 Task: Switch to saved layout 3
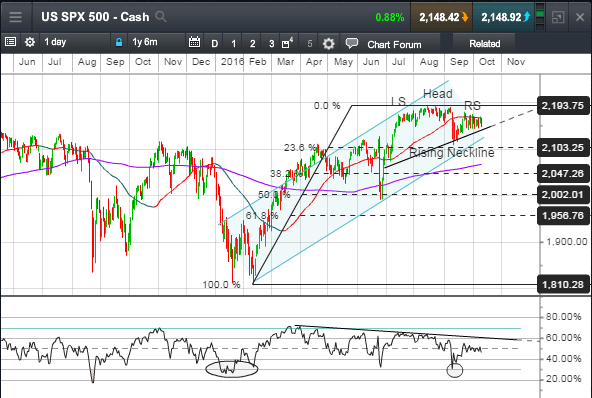tap(271, 43)
